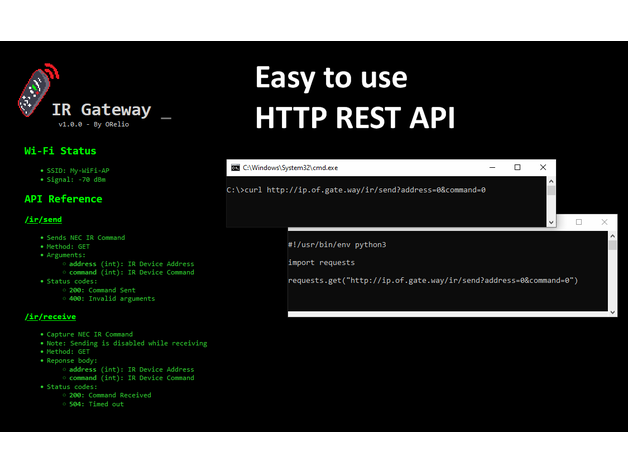
Task: Click the curl command line in cmd
Action: pyautogui.click(x=356, y=189)
